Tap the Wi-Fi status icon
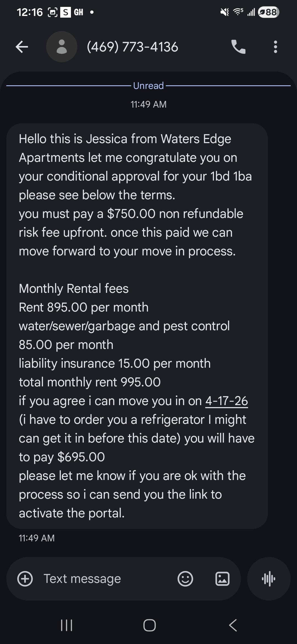Viewport: 297px width, 644px height. [x=238, y=12]
